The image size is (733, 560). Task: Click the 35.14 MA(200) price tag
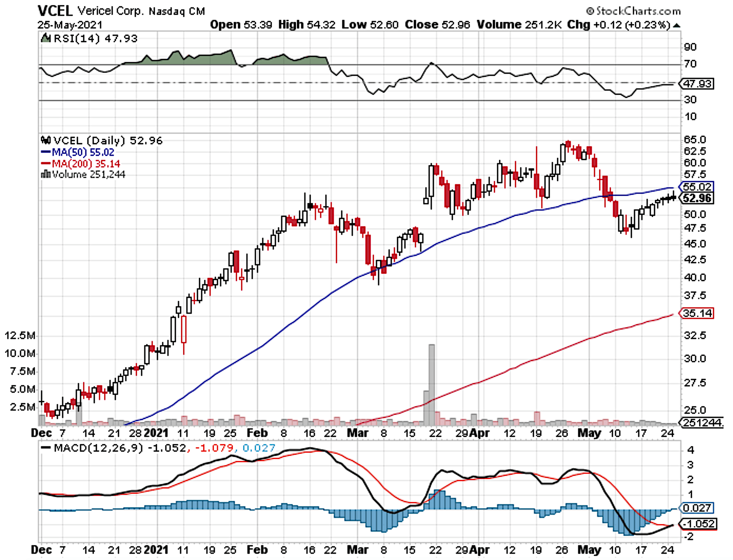point(697,313)
